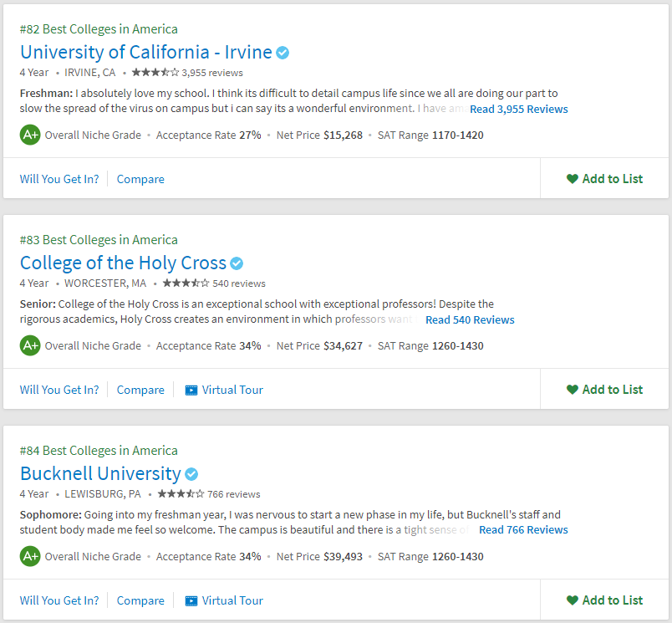Open Virtual Tour link for Bucknell
Image resolution: width=672 pixels, height=623 pixels.
coord(224,600)
